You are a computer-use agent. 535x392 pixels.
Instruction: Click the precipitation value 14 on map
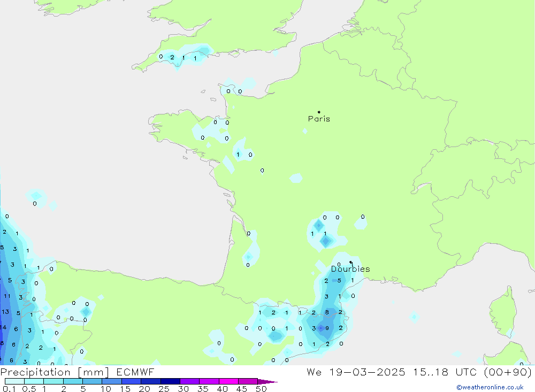[3, 327]
